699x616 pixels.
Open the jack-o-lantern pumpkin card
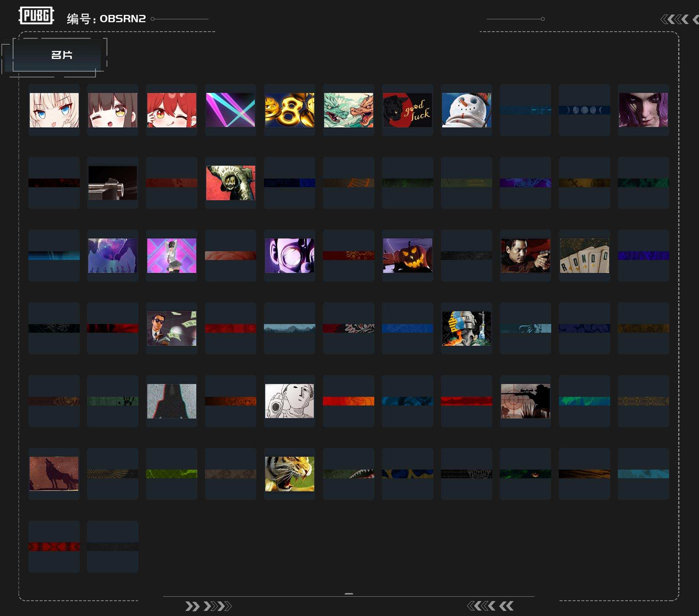point(408,255)
